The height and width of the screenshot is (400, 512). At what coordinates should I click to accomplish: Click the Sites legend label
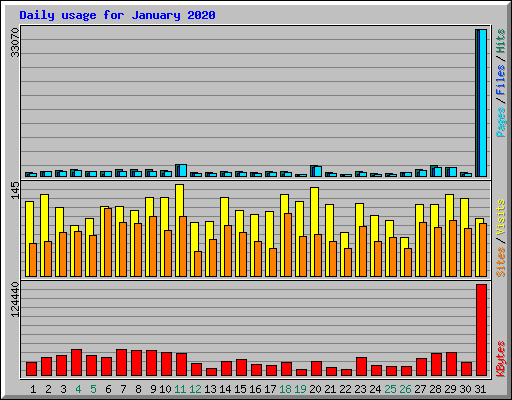(x=500, y=262)
